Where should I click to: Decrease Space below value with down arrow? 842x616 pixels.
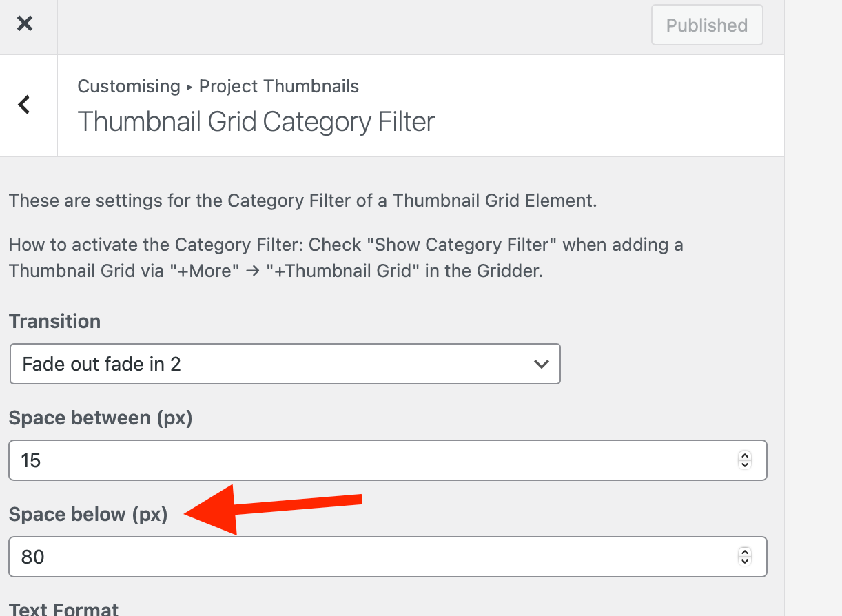(745, 562)
